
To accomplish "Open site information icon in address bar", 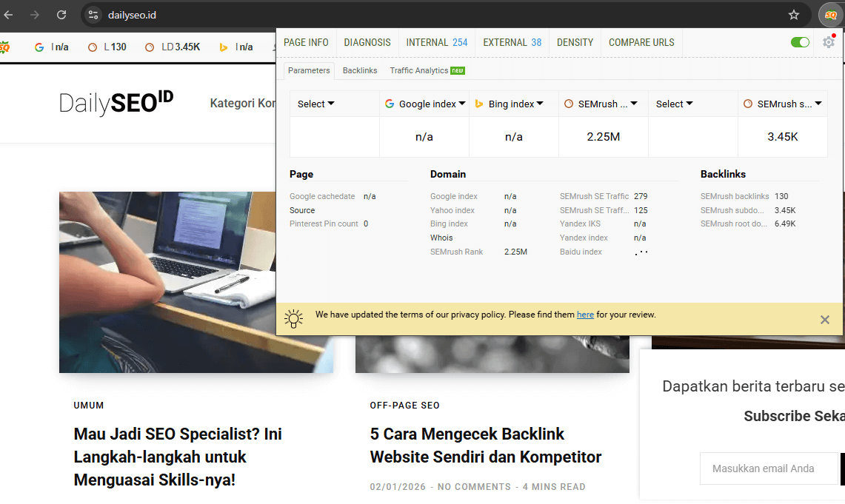I will tap(93, 15).
